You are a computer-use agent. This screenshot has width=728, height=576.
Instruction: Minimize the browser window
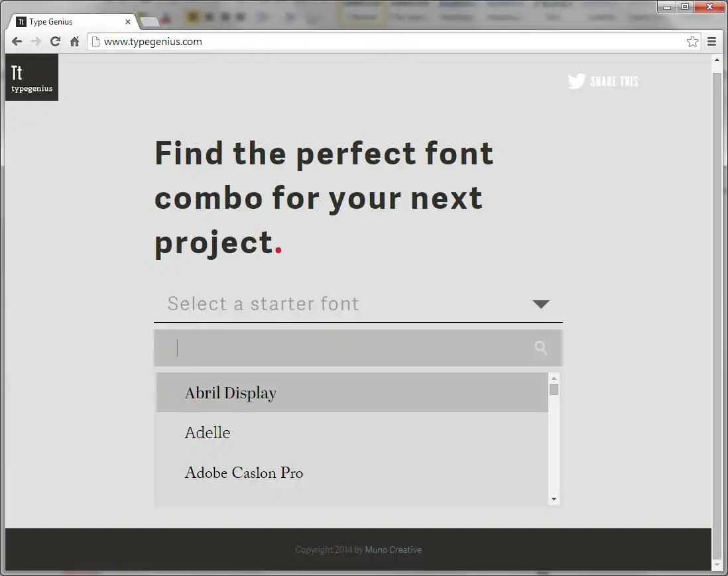pyautogui.click(x=667, y=7)
